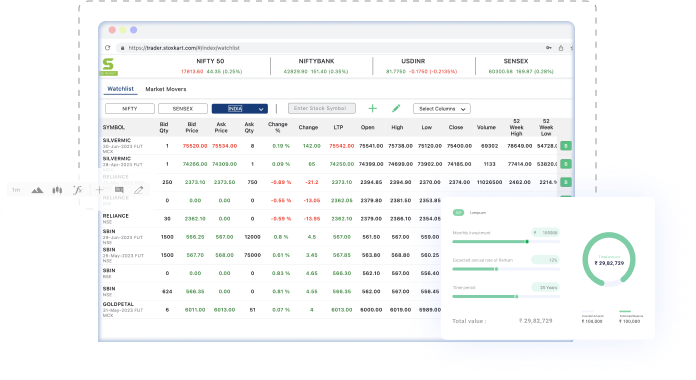Add a stock with green plus icon

(x=372, y=108)
